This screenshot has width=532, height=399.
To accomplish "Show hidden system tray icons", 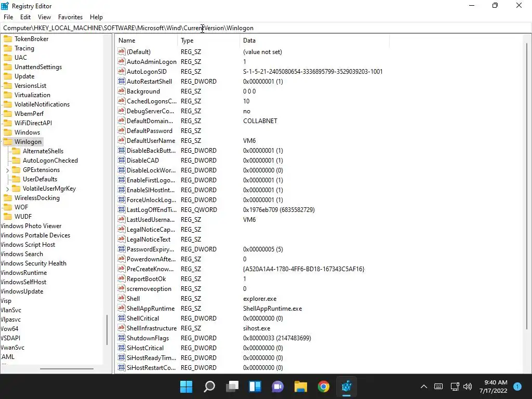I will point(424,387).
